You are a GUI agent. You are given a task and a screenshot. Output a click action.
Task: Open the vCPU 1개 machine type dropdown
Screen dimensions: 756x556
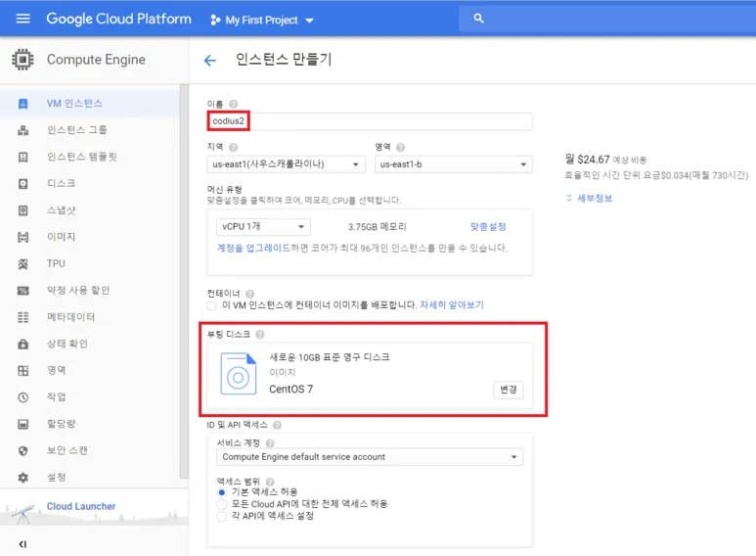[x=263, y=226]
